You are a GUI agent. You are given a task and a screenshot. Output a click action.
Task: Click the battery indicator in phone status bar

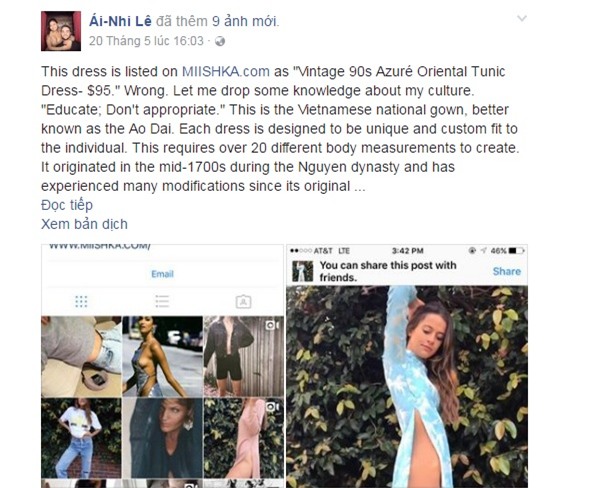pyautogui.click(x=517, y=251)
